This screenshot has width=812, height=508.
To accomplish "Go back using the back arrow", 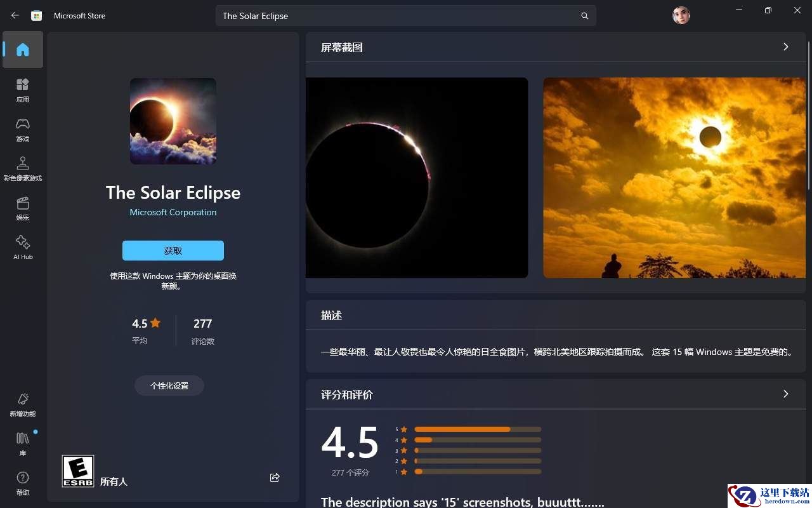I will (x=15, y=15).
